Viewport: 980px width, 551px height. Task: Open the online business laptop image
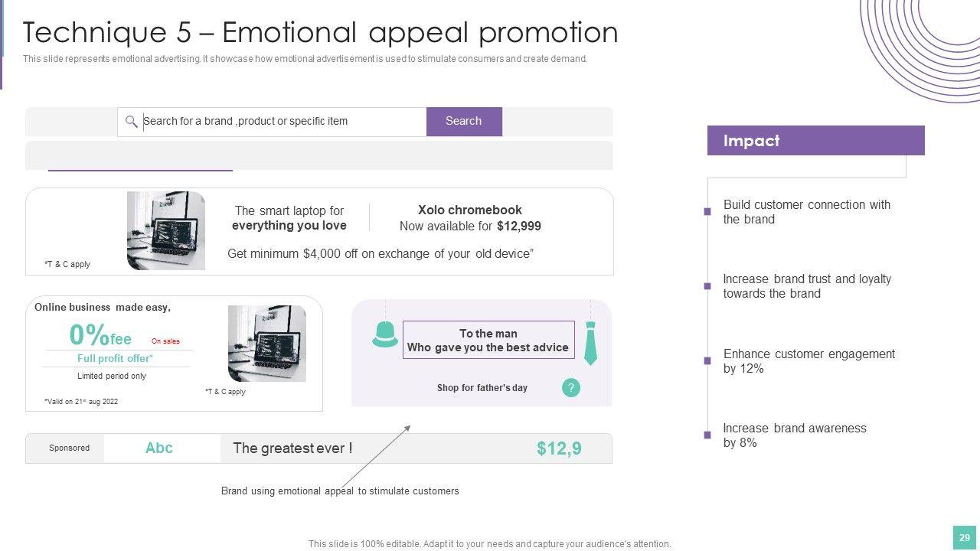tap(267, 344)
